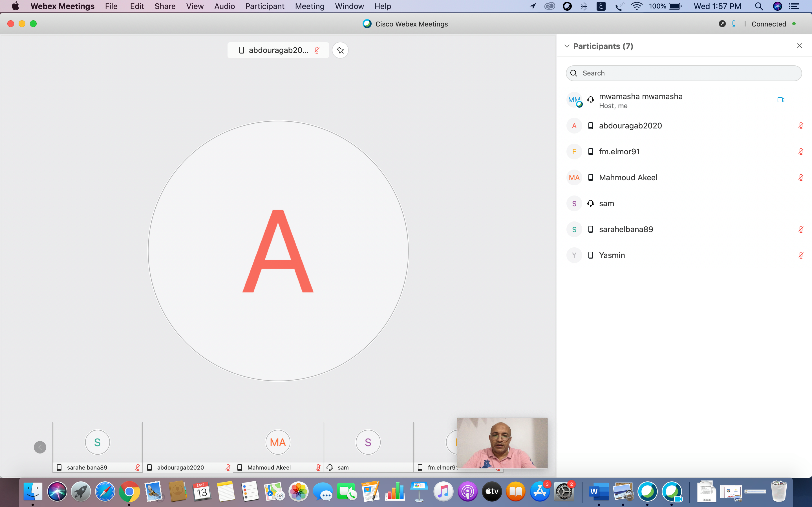Select Yasmin in the participants list
This screenshot has width=812, height=507.
point(612,255)
